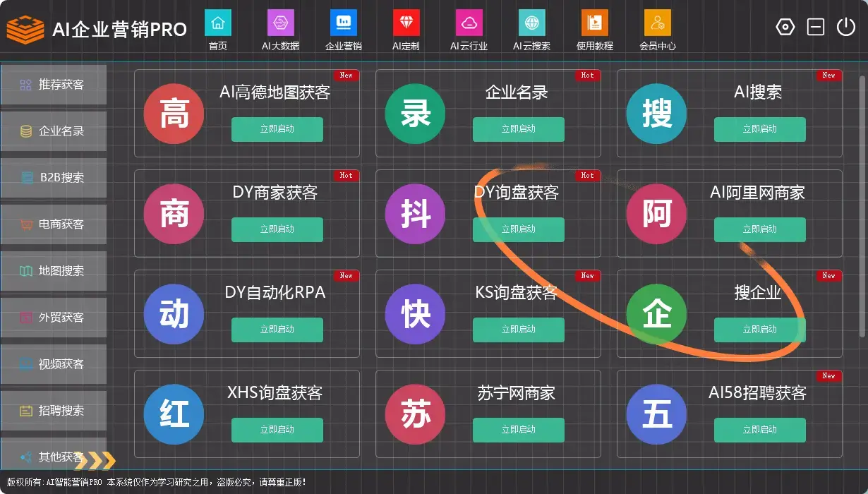Open the 首页 home icon
Image resolution: width=868 pixels, height=494 pixels.
click(218, 23)
